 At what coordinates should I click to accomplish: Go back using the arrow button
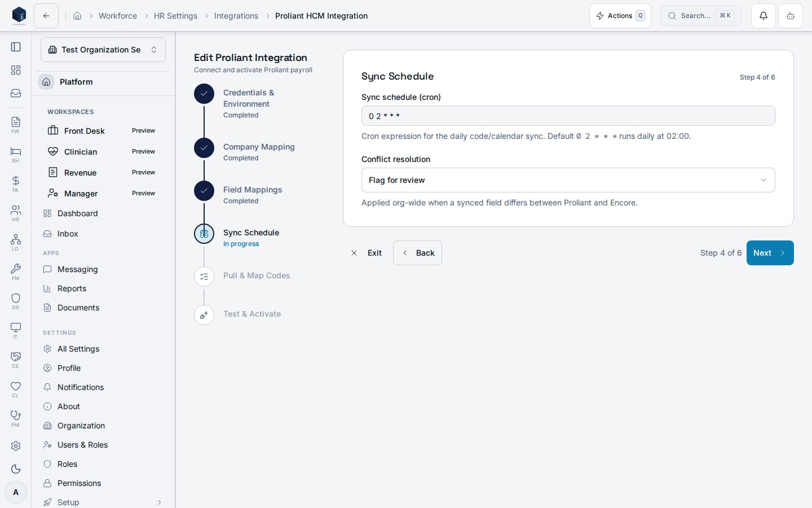point(46,16)
